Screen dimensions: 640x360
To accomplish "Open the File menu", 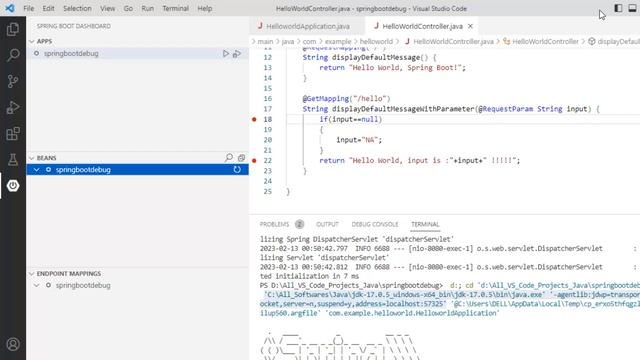I will coord(29,8).
